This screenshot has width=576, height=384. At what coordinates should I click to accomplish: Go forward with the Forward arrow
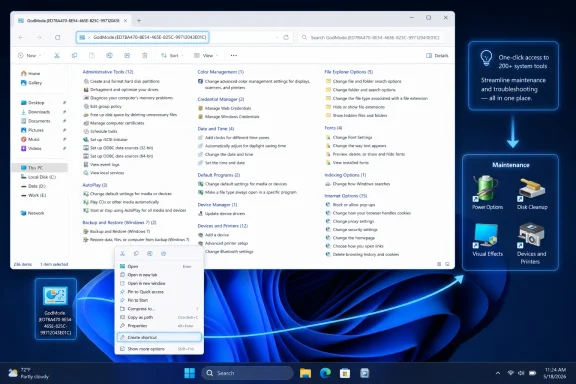39,37
